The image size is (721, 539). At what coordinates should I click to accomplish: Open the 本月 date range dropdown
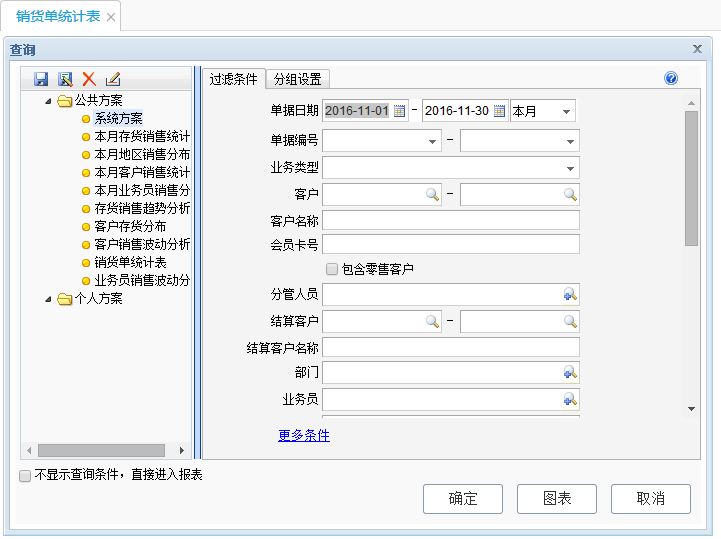[x=566, y=111]
